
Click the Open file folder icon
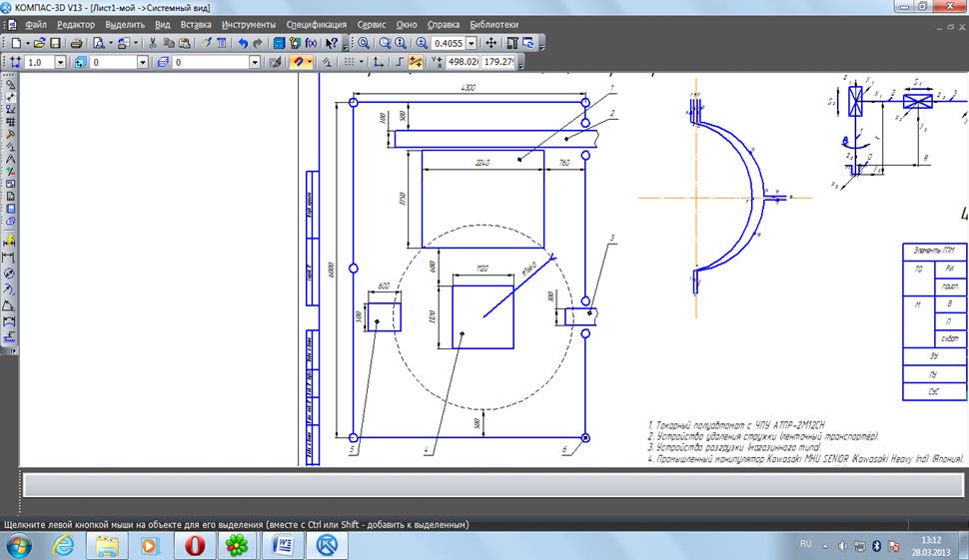point(40,44)
